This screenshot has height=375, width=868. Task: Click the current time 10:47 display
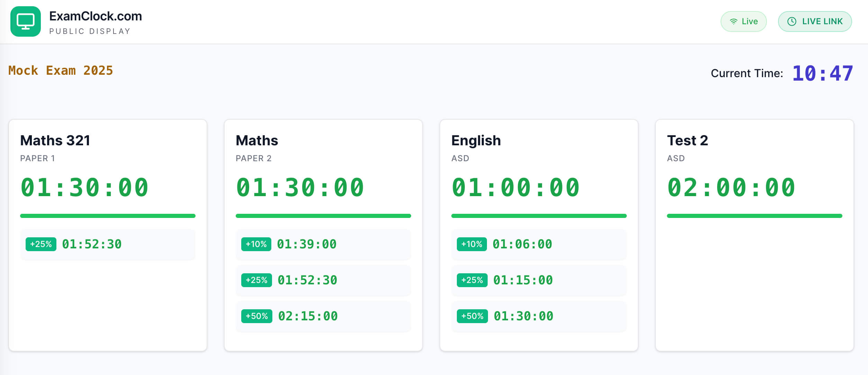[x=822, y=73]
